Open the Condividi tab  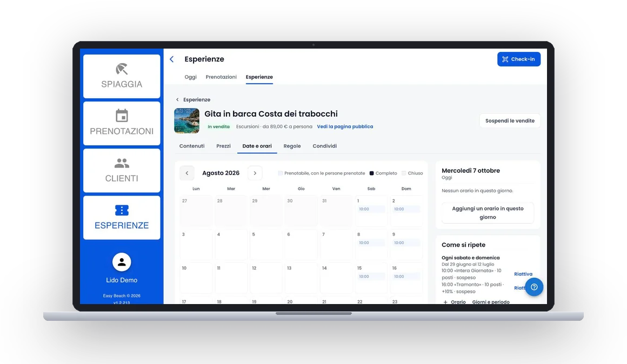(x=325, y=146)
